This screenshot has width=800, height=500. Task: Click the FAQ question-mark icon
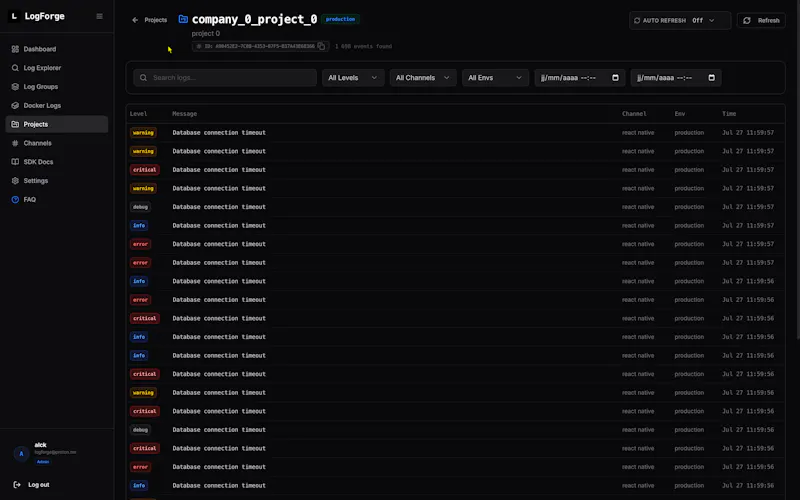click(x=15, y=199)
